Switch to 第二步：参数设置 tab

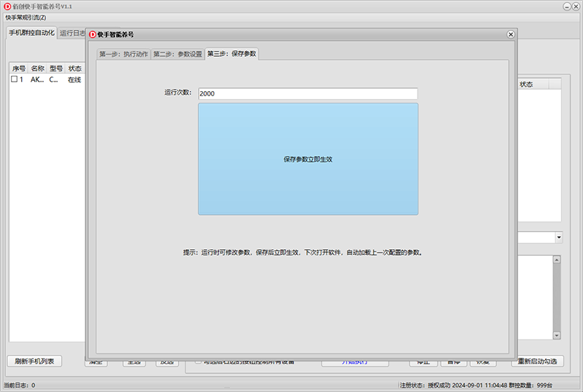178,55
